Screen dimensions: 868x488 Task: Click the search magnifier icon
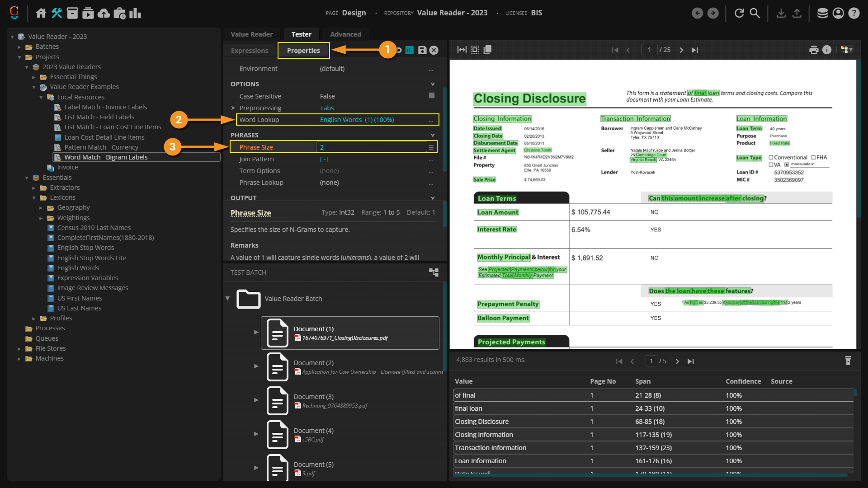(755, 13)
